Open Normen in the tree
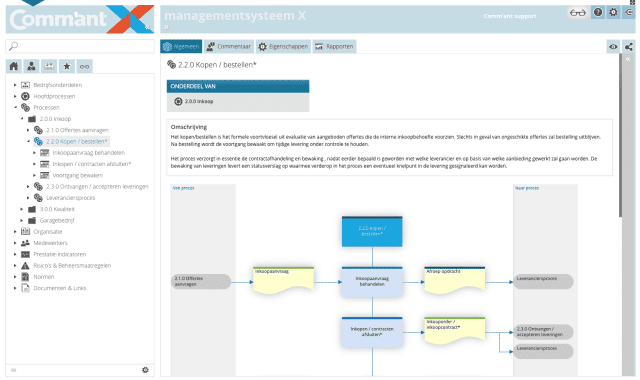 coord(44,277)
